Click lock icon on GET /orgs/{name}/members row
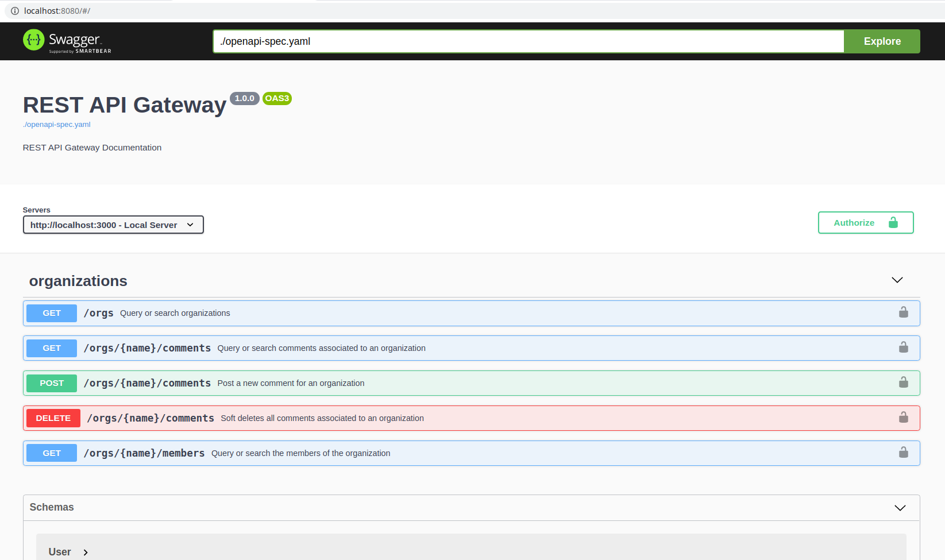 [x=904, y=452]
